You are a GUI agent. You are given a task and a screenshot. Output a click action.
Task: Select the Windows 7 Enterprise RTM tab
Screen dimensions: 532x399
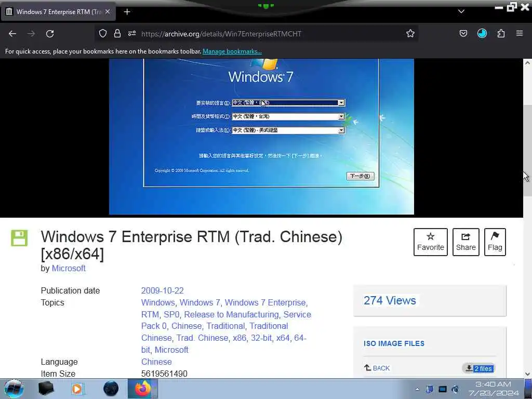[x=58, y=12]
